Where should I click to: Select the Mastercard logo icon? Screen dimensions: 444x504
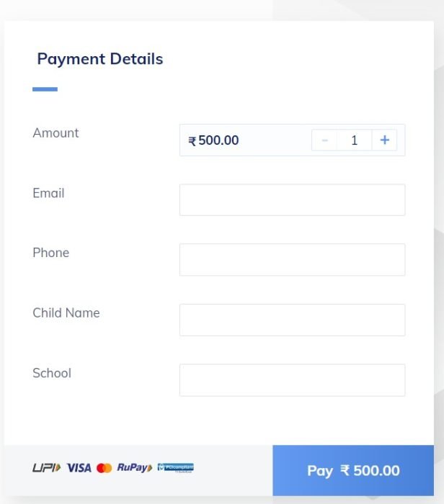pyautogui.click(x=104, y=468)
